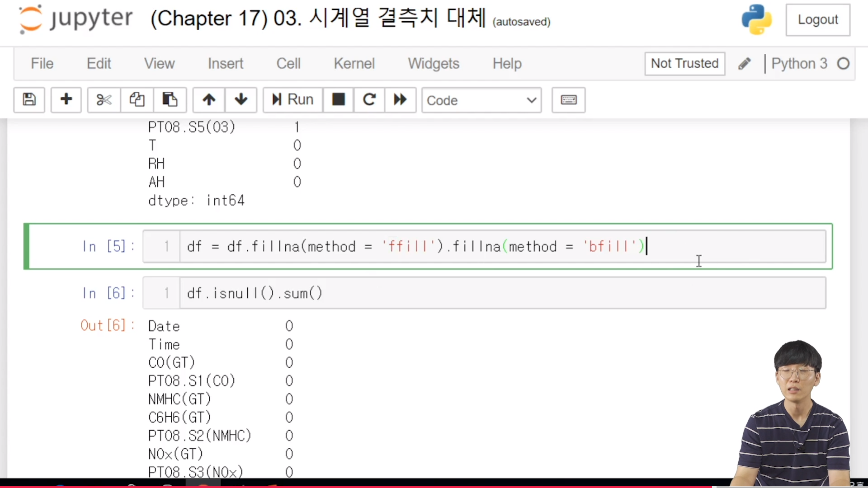
Task: Copy selected cells icon
Action: tap(137, 100)
